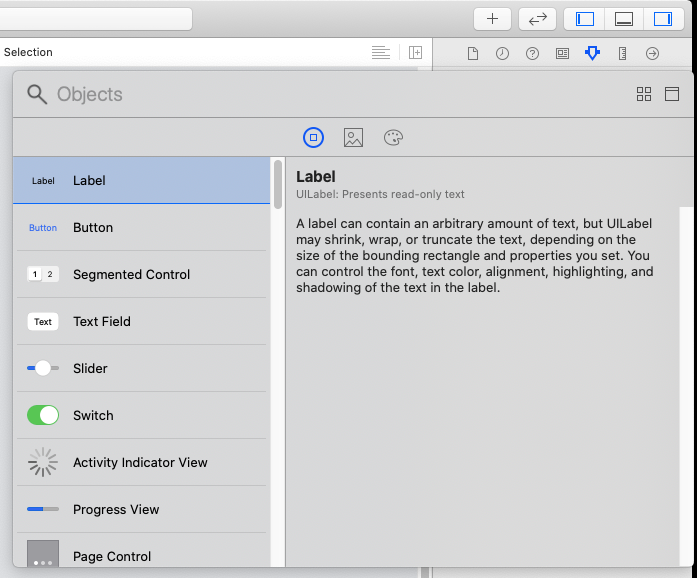This screenshot has width=697, height=578.
Task: Show the Quick Help inspector
Action: pyautogui.click(x=532, y=53)
